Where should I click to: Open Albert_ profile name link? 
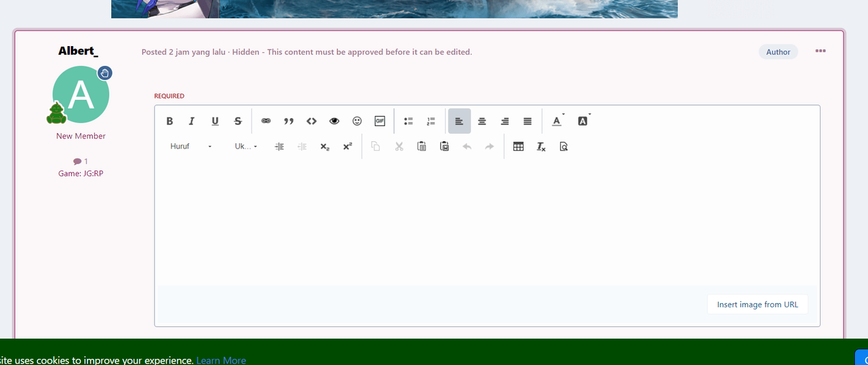pos(78,51)
